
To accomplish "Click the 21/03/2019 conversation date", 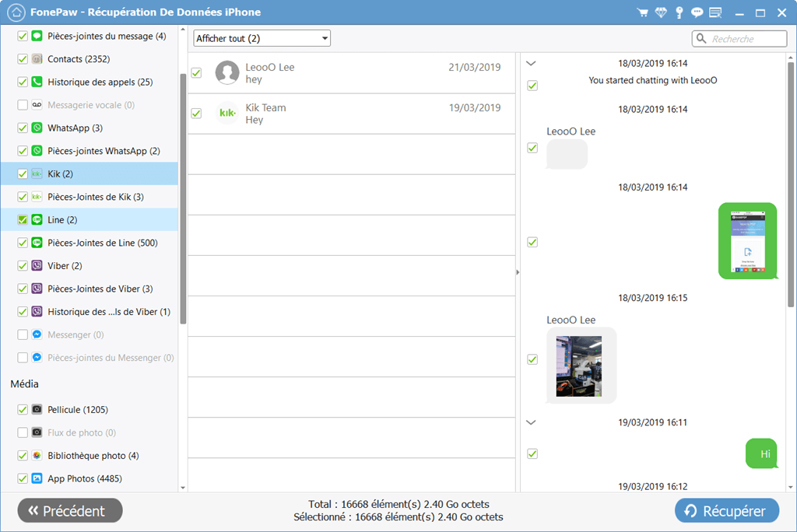I will (474, 67).
